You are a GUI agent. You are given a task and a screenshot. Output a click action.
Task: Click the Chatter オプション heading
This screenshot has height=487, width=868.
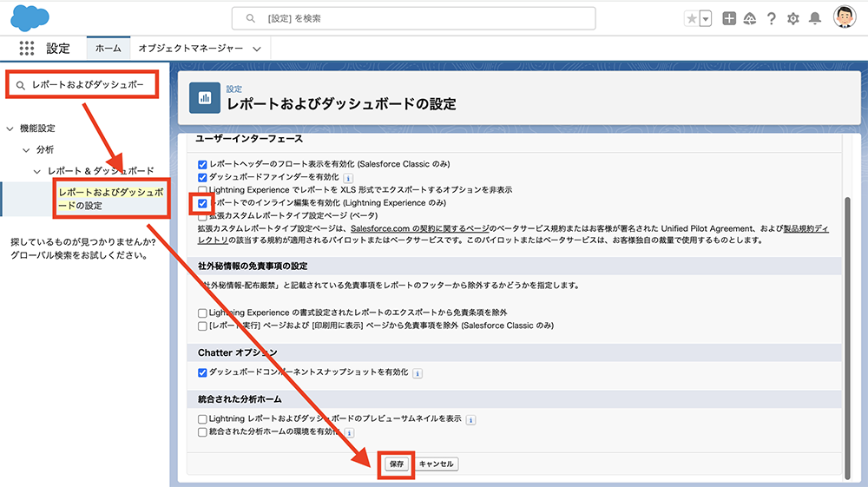click(238, 352)
